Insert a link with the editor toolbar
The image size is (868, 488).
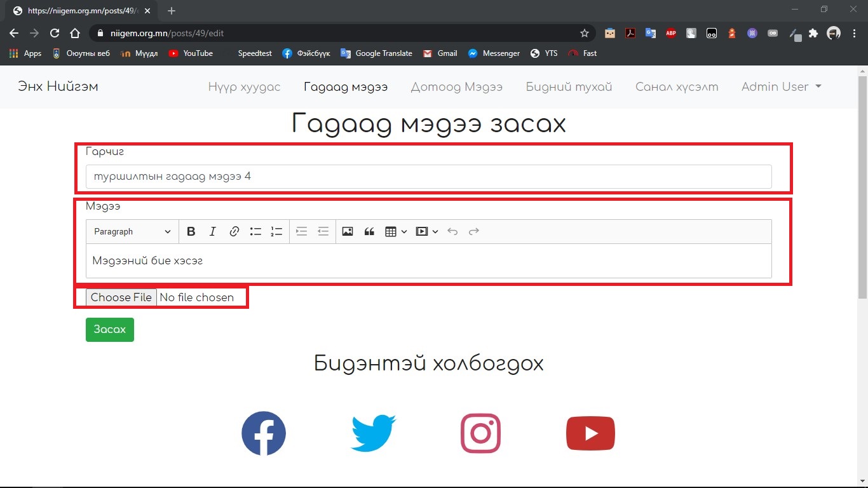[234, 232]
